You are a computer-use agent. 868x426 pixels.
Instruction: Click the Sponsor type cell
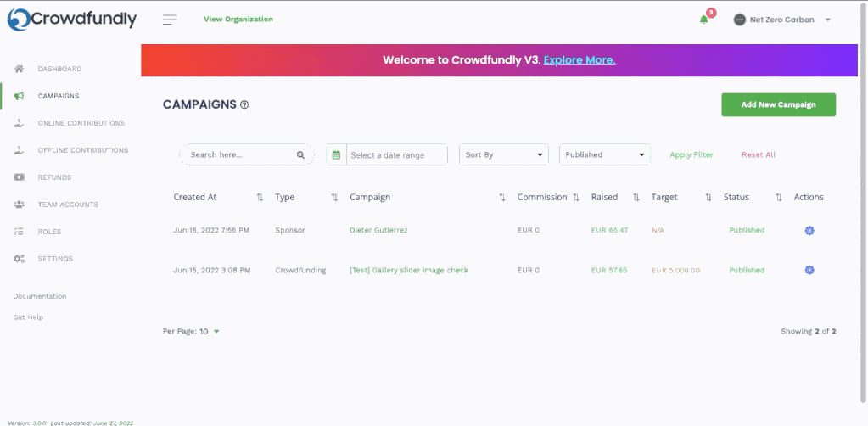pos(290,230)
